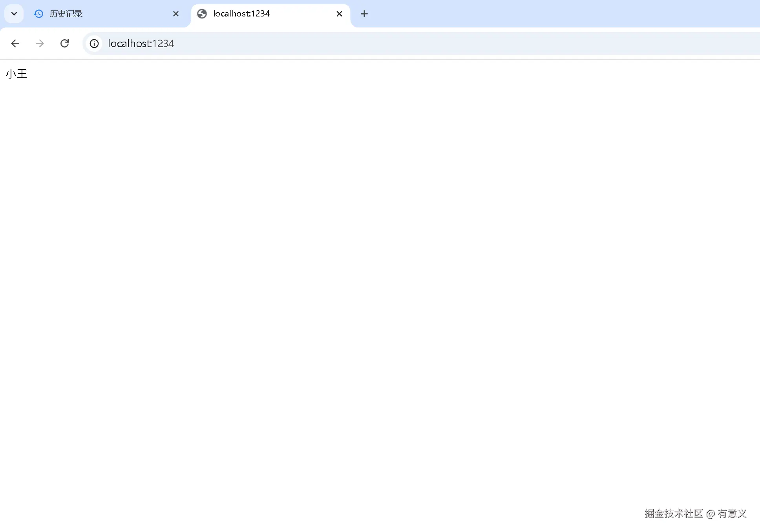Click the forward navigation arrow
The height and width of the screenshot is (532, 760).
click(40, 43)
